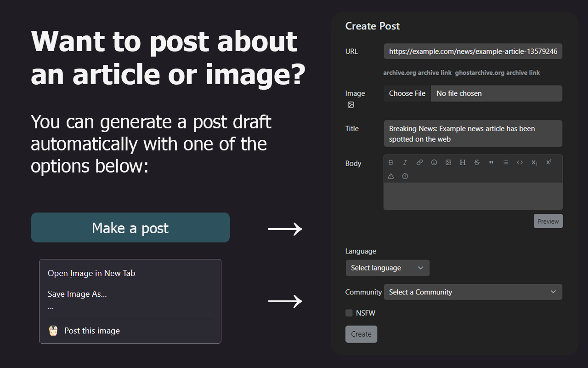
Task: Apply superscript formatting
Action: point(548,162)
